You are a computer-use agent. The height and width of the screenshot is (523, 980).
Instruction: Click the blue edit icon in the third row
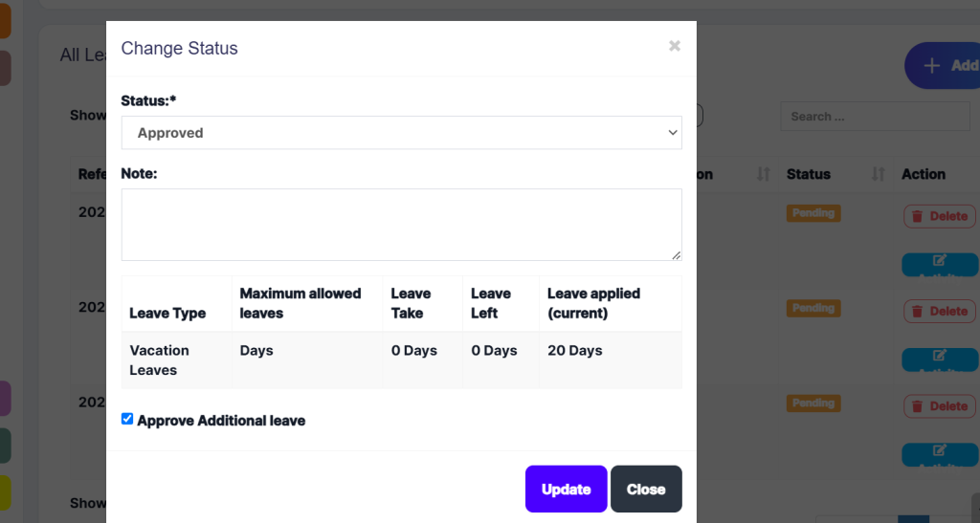coord(939,450)
